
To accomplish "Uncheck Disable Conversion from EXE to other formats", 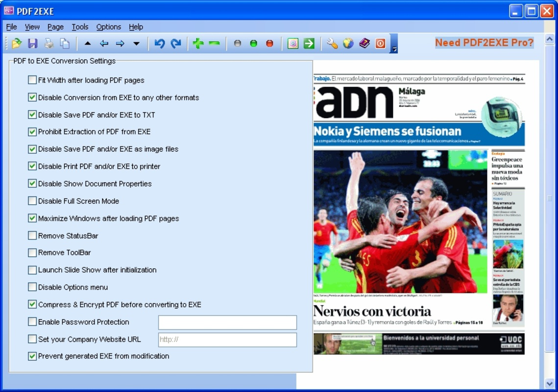I will (x=32, y=97).
